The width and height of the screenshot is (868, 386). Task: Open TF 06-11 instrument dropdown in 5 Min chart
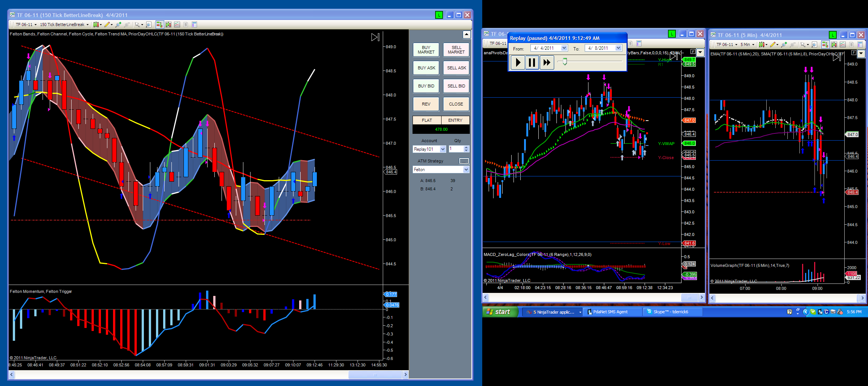click(x=727, y=44)
